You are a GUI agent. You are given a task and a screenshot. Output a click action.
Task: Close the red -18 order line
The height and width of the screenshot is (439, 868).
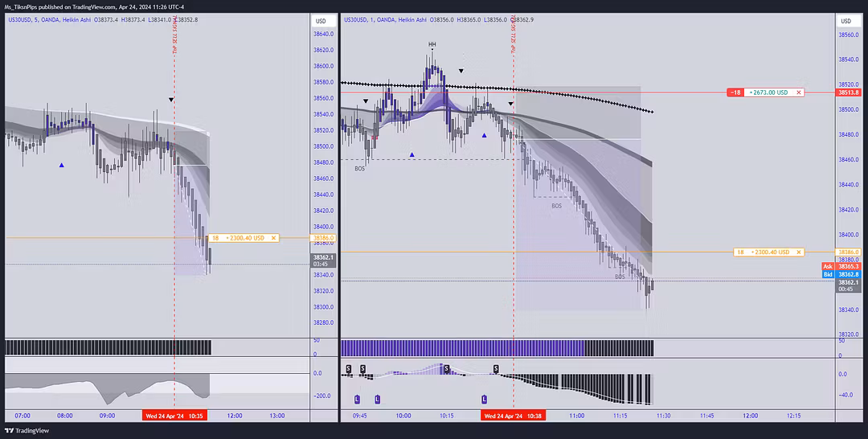click(798, 92)
